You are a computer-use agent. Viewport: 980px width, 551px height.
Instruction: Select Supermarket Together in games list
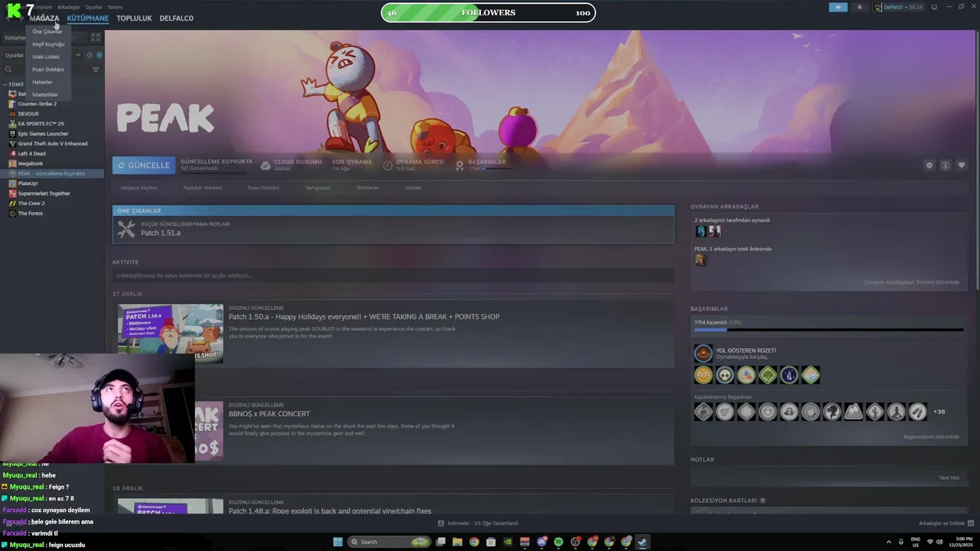[x=44, y=194]
